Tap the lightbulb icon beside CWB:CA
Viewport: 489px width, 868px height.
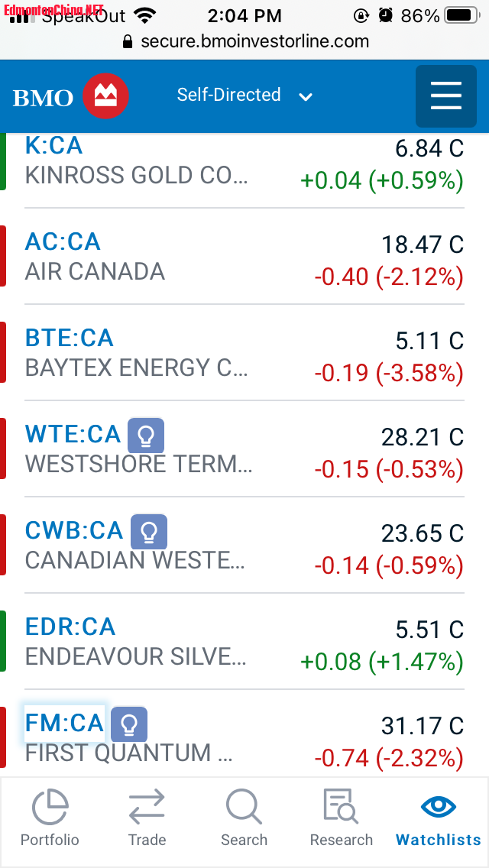149,532
